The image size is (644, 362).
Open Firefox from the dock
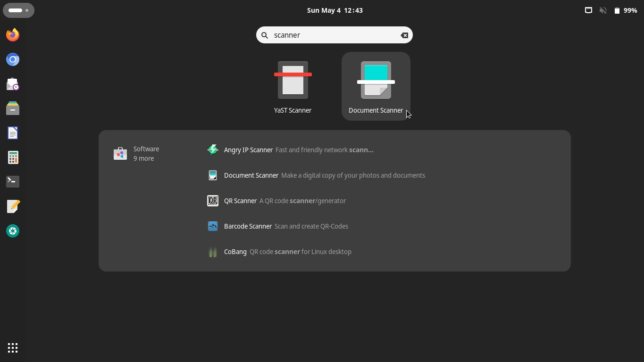pyautogui.click(x=13, y=35)
